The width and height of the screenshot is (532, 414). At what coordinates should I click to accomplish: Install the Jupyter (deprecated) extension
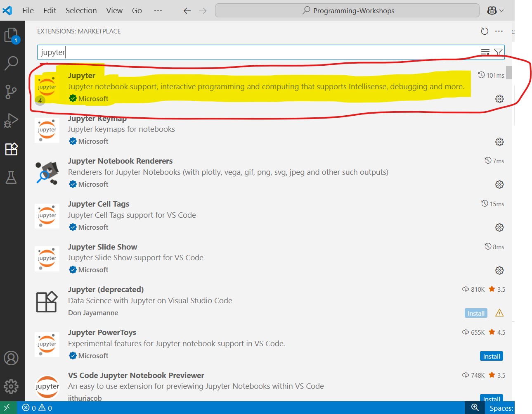point(476,313)
